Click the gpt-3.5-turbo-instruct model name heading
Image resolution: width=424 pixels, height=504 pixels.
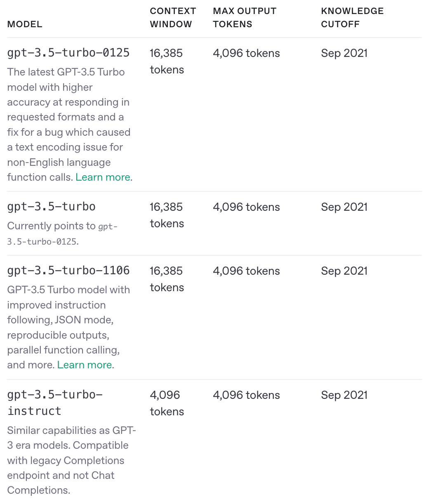[55, 403]
